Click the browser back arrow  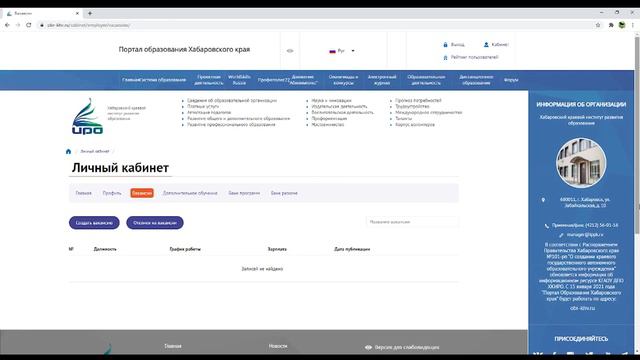coord(7,25)
